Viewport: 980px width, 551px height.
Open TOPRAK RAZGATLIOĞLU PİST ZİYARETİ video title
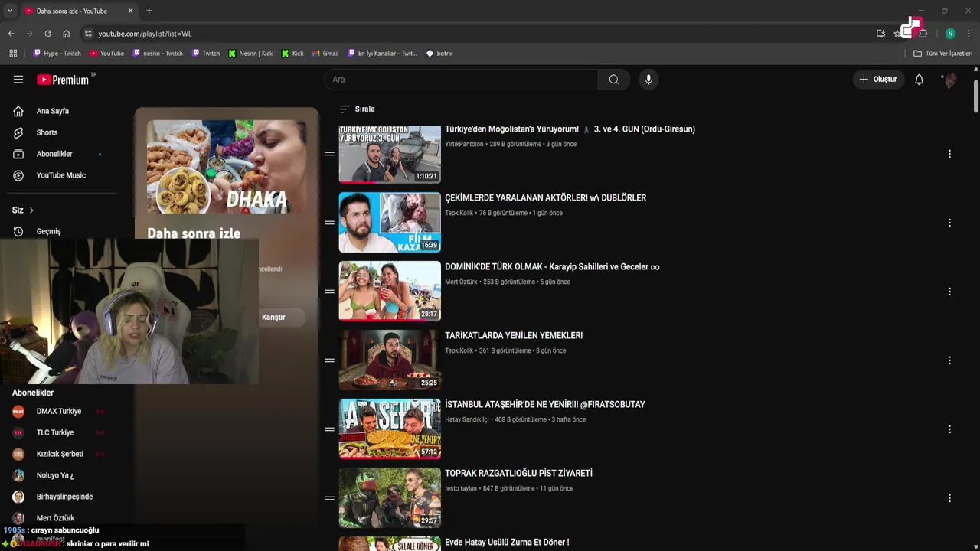[518, 474]
